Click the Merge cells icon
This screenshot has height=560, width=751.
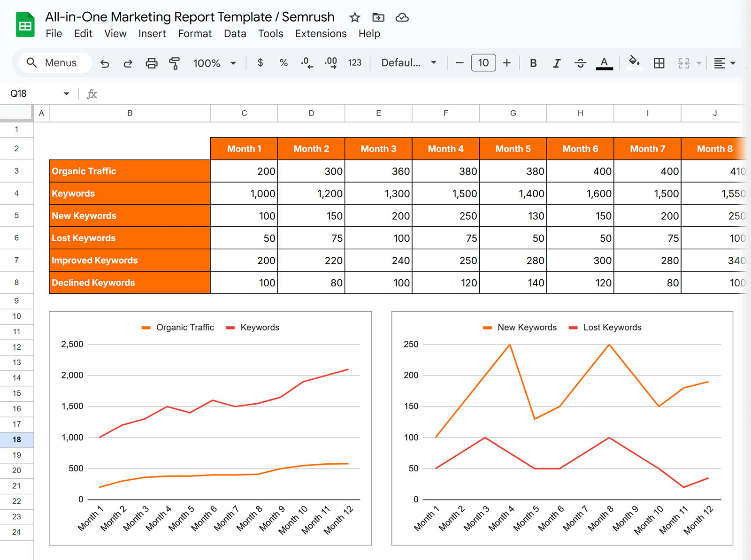(x=683, y=62)
